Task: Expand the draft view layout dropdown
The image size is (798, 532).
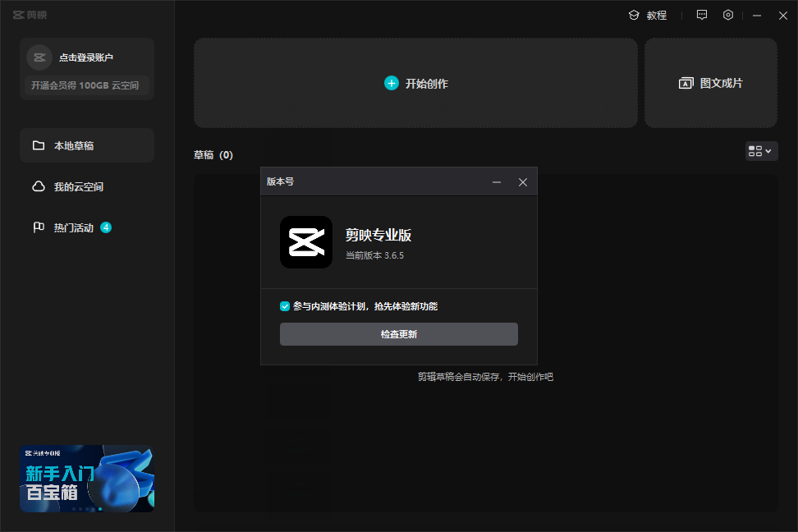Action: (761, 151)
